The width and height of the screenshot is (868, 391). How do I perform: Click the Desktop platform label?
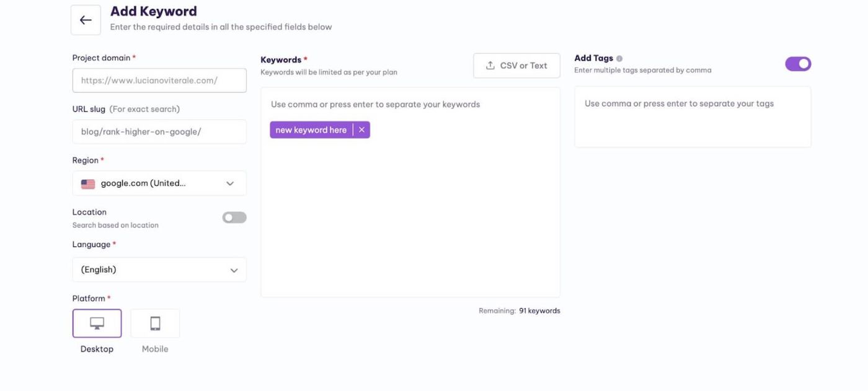97,349
